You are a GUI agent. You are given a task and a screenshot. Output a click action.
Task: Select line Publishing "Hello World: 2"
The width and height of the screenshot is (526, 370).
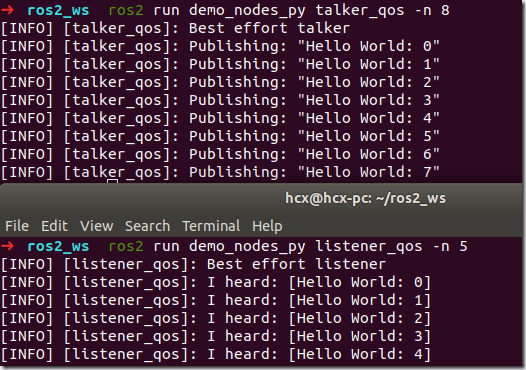220,83
